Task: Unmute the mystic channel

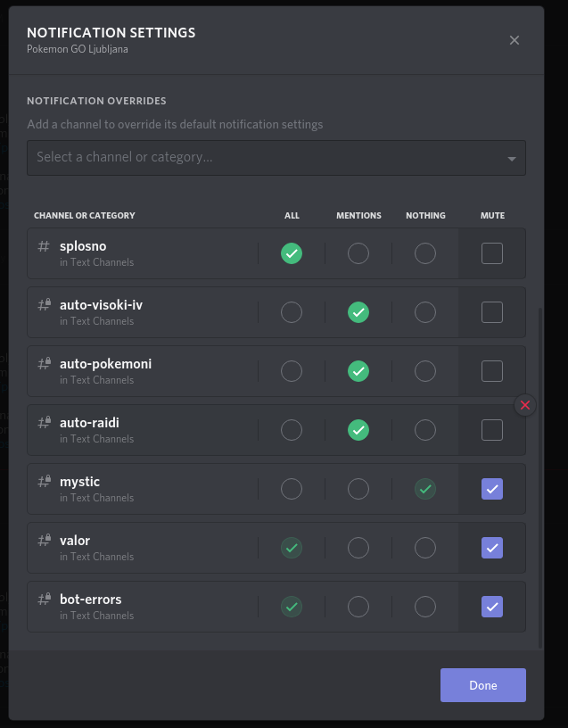Action: [x=492, y=489]
